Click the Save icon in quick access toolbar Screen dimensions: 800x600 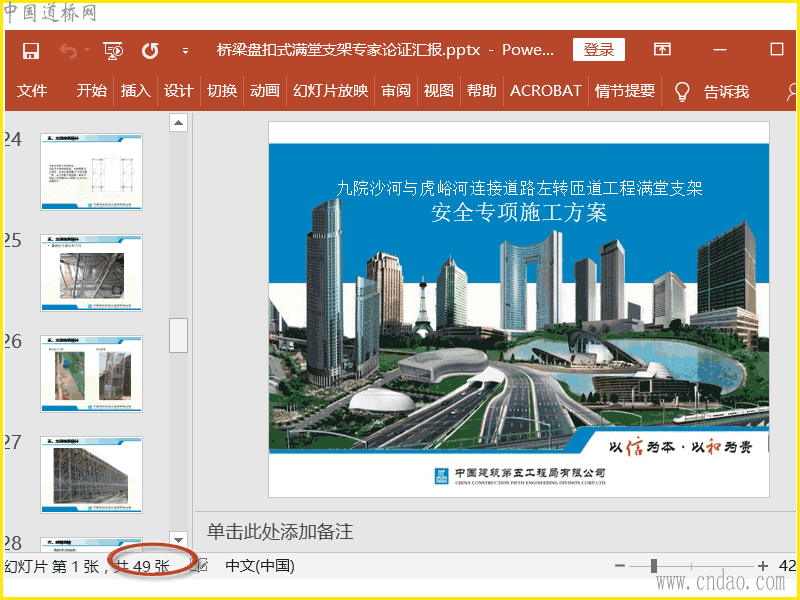31,50
